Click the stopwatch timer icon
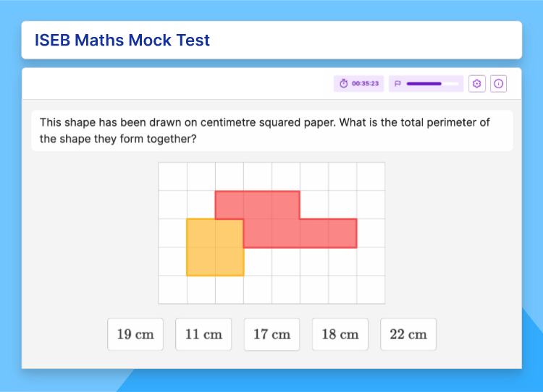 [343, 83]
